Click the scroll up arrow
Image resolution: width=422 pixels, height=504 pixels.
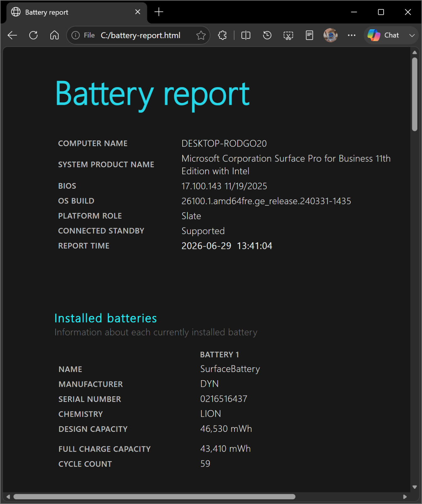[414, 53]
